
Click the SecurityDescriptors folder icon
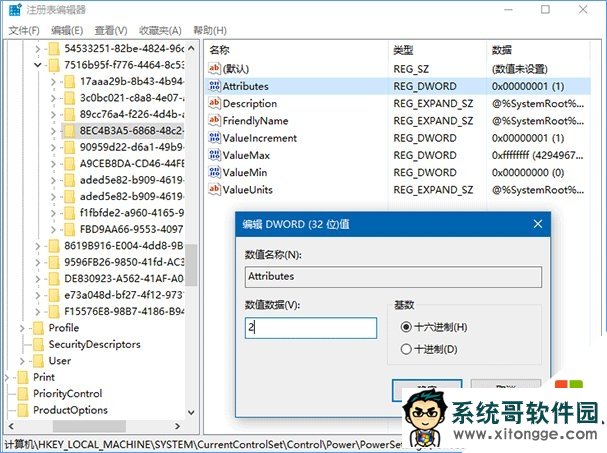click(x=38, y=345)
